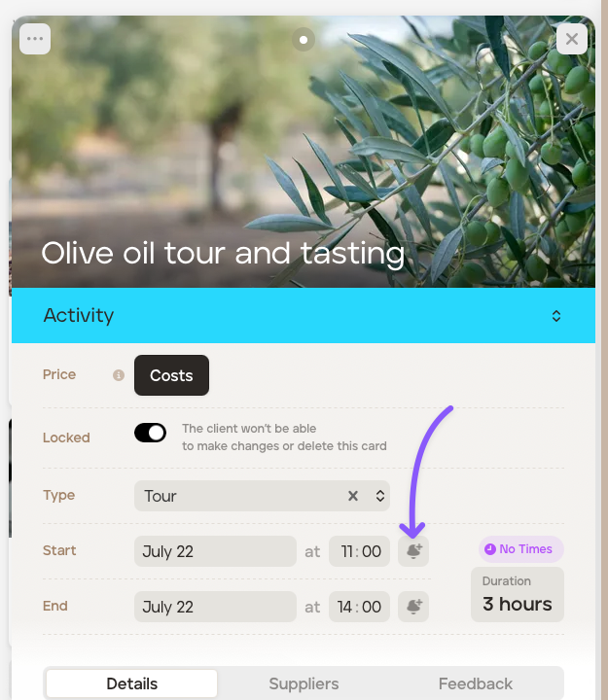Add a reminder bell for Start time

tap(413, 551)
